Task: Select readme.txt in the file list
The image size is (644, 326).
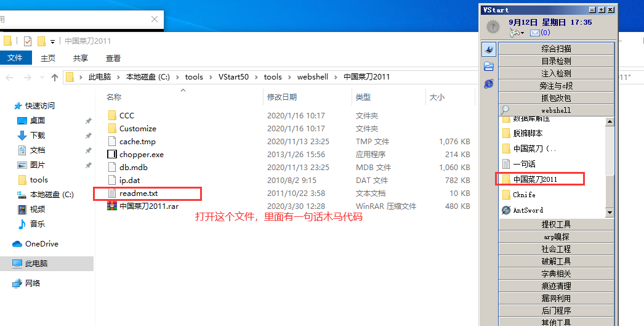Action: click(x=137, y=194)
